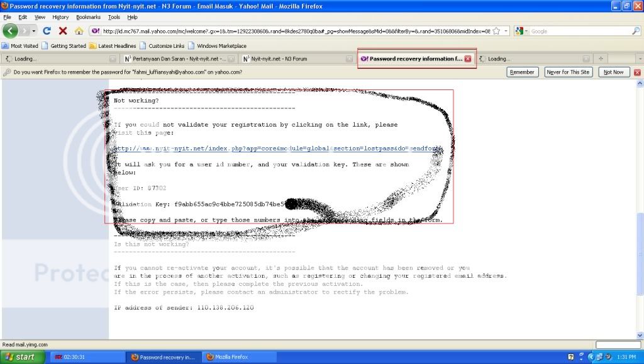Click the 'Is this not working?' heading
The height and width of the screenshot is (364, 644).
151,244
